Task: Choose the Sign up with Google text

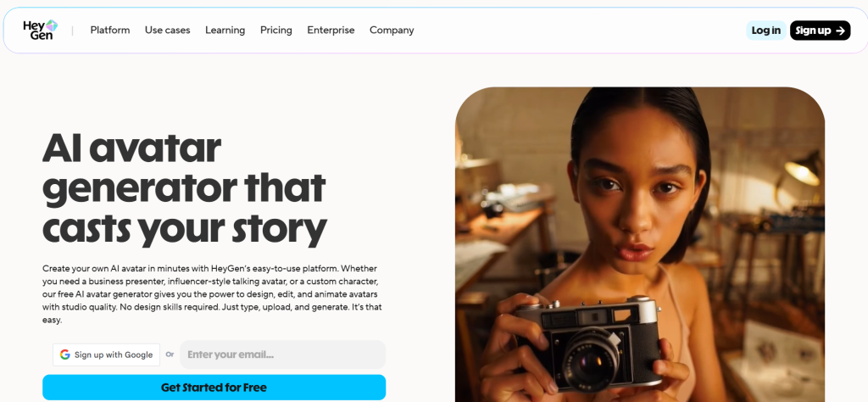Action: pyautogui.click(x=114, y=355)
